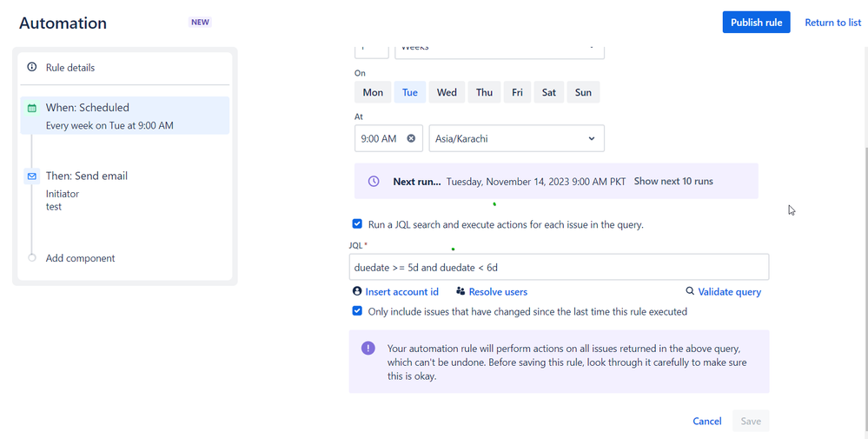This screenshot has width=868, height=439.
Task: Click the clock icon beside Next run
Action: click(x=374, y=181)
